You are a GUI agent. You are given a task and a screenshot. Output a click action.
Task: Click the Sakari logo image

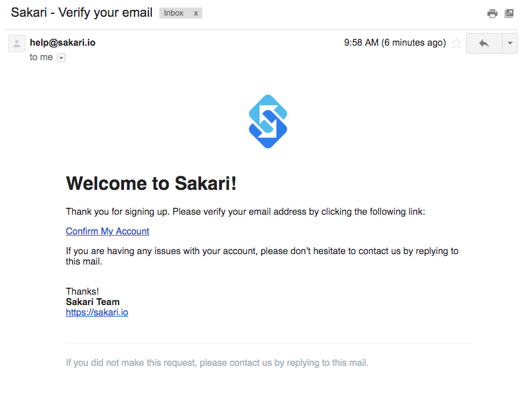point(268,122)
